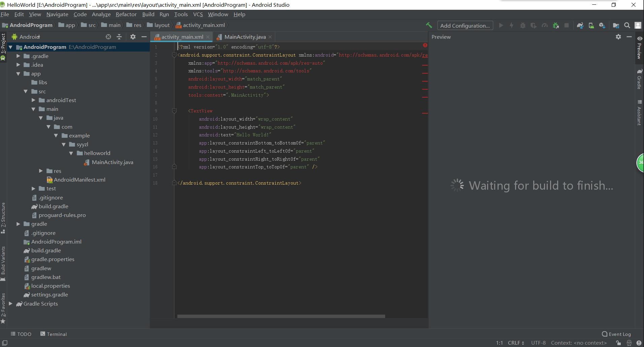
Task: Click the Profile app gauge icon
Action: pyautogui.click(x=545, y=25)
